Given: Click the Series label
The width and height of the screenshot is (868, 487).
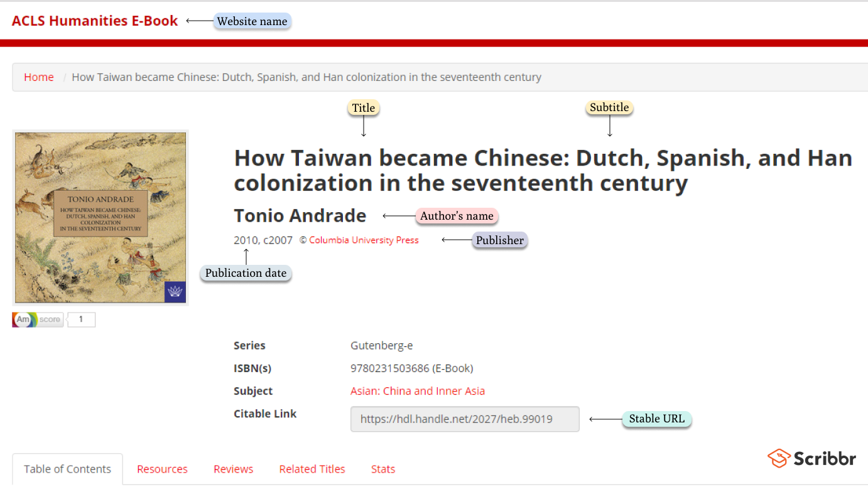Looking at the screenshot, I should (249, 345).
